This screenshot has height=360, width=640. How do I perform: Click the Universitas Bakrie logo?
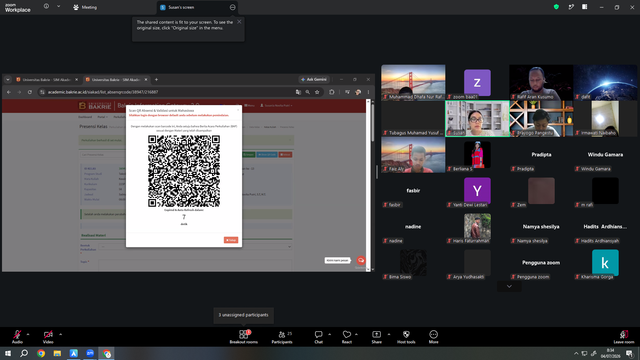click(x=95, y=106)
